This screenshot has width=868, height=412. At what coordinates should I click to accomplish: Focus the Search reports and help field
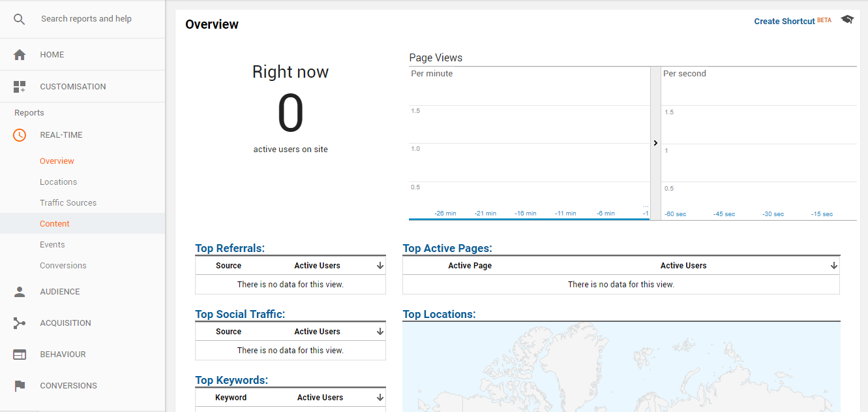click(86, 19)
